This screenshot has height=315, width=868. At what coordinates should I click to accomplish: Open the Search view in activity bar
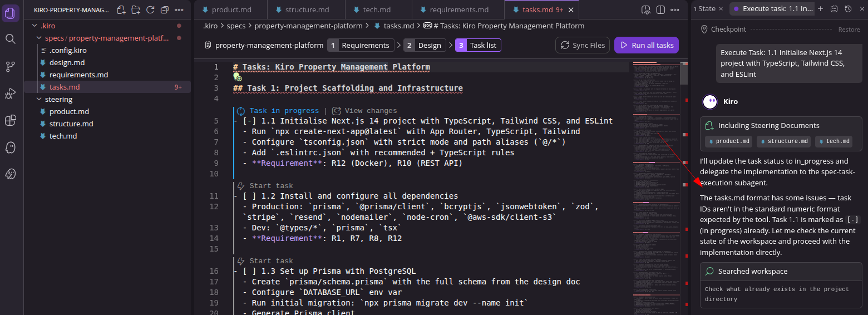pos(10,38)
